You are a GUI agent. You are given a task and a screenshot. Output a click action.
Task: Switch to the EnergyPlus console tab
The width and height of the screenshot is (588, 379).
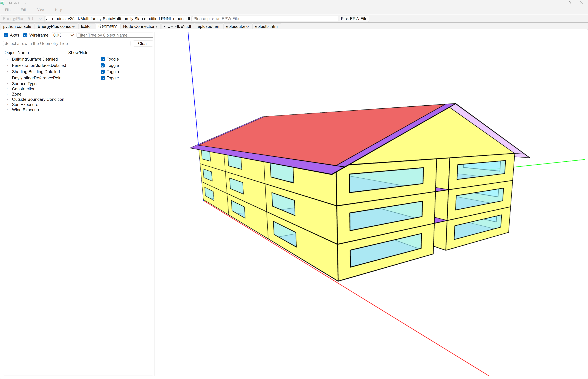click(x=56, y=26)
